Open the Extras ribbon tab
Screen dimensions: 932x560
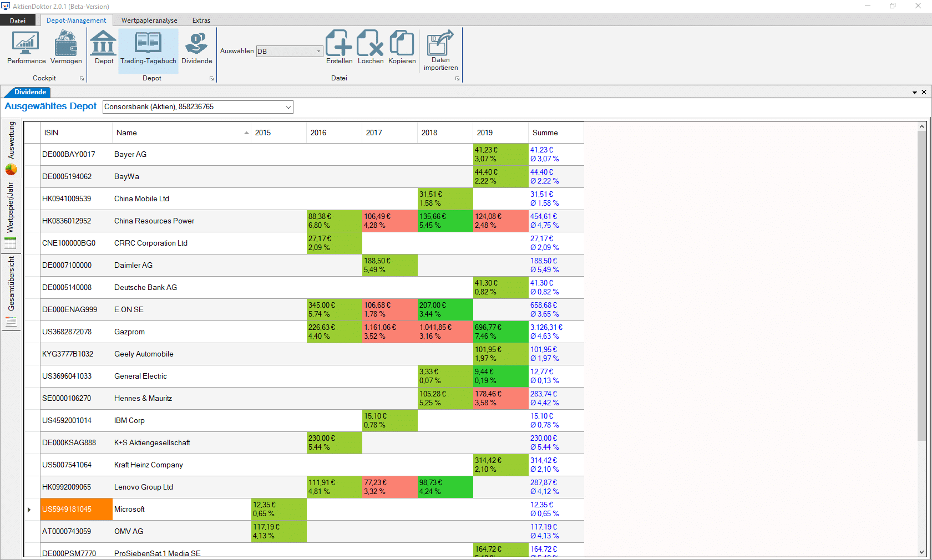201,21
